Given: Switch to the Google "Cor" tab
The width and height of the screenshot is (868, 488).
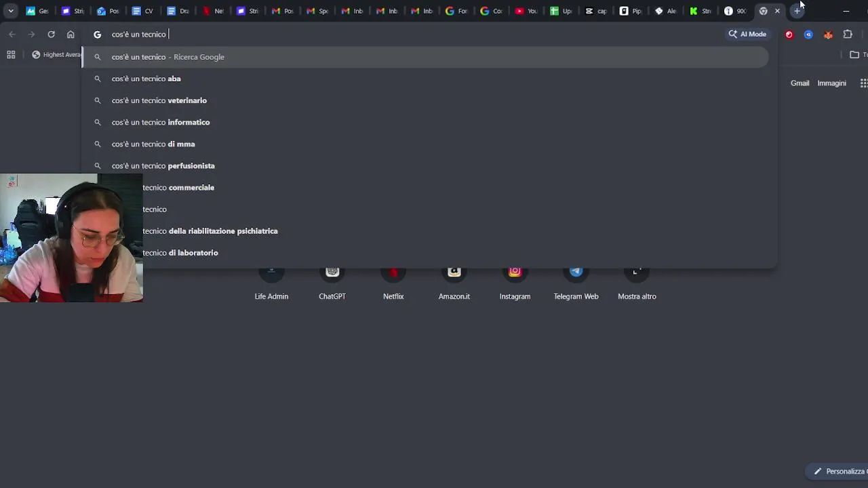Looking at the screenshot, I should (x=492, y=11).
